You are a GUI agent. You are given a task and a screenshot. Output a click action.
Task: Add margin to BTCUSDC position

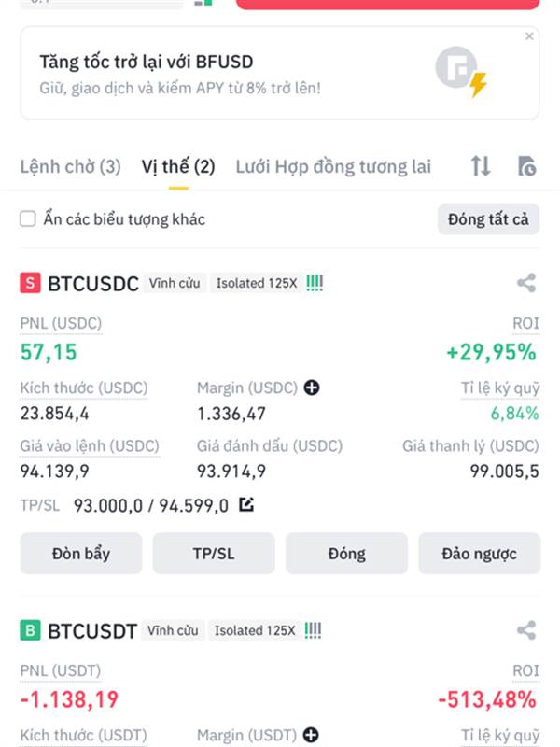(x=312, y=388)
